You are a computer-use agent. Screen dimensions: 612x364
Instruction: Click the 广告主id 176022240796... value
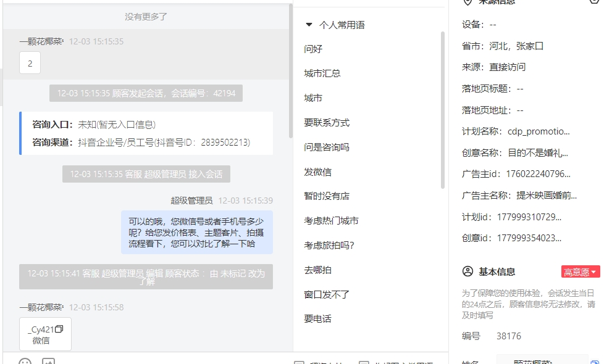point(539,174)
